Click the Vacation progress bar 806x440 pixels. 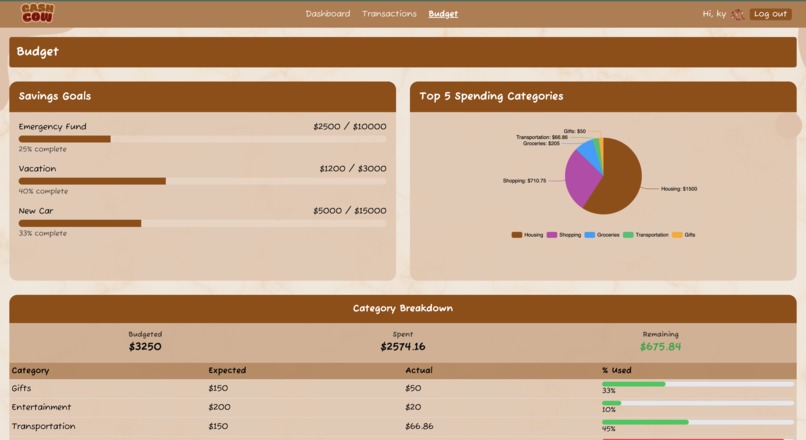[202, 181]
